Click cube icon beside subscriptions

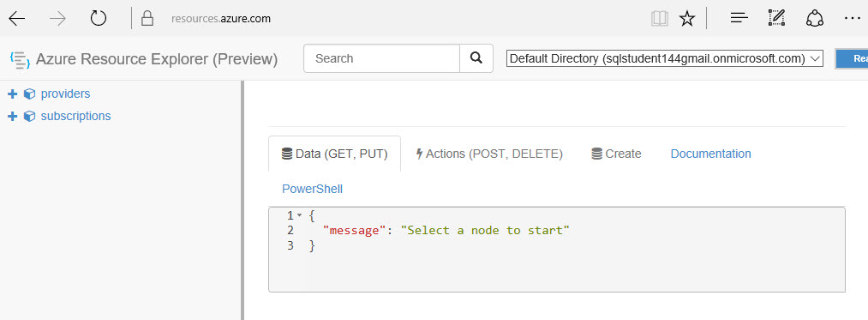click(29, 117)
